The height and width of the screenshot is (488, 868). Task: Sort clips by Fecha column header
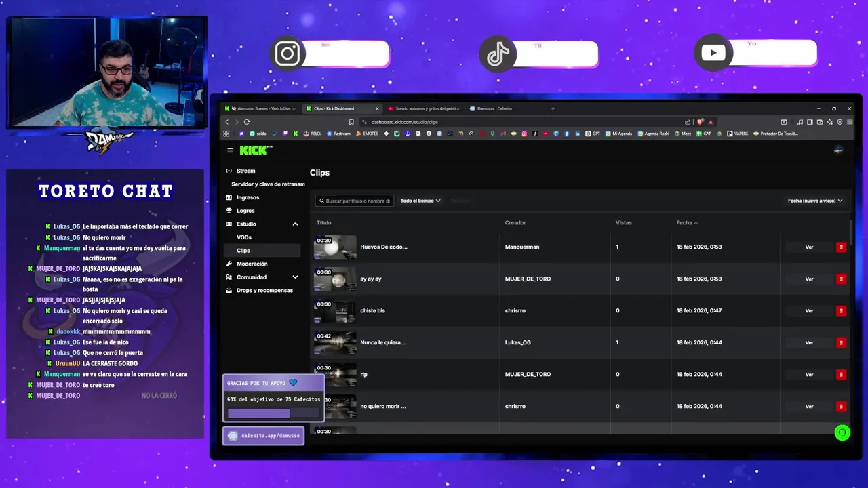[x=687, y=222]
